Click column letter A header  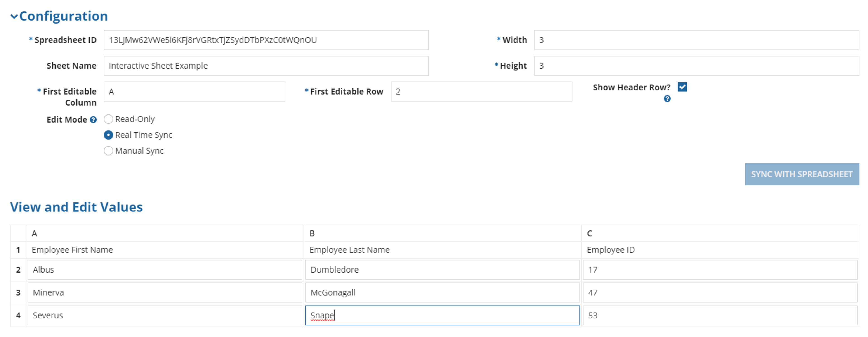pos(165,233)
